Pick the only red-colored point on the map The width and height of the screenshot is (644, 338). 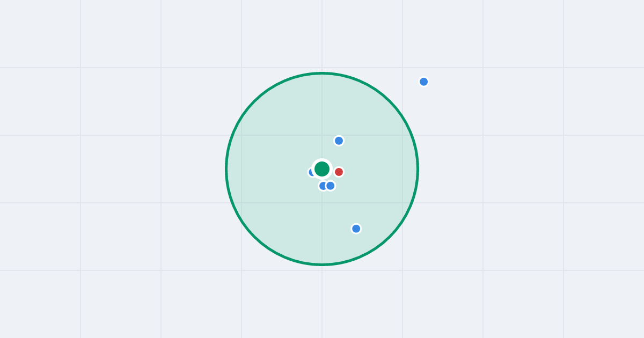coord(339,172)
